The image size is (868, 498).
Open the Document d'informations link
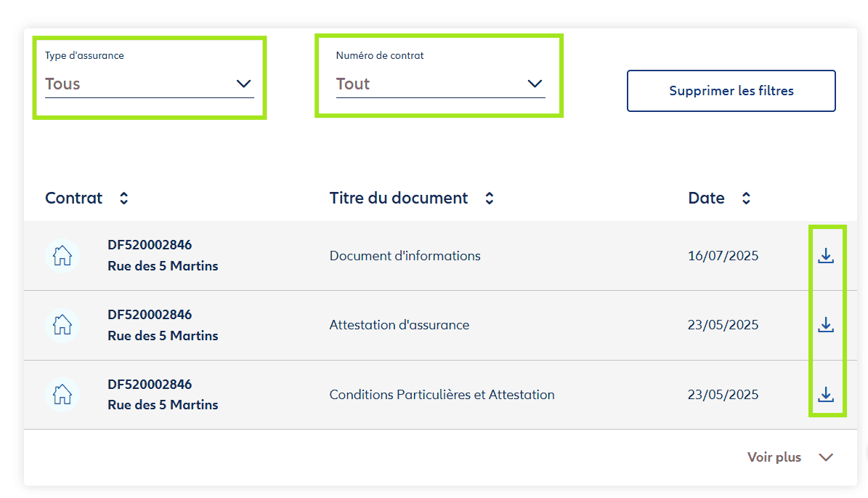[x=405, y=256]
